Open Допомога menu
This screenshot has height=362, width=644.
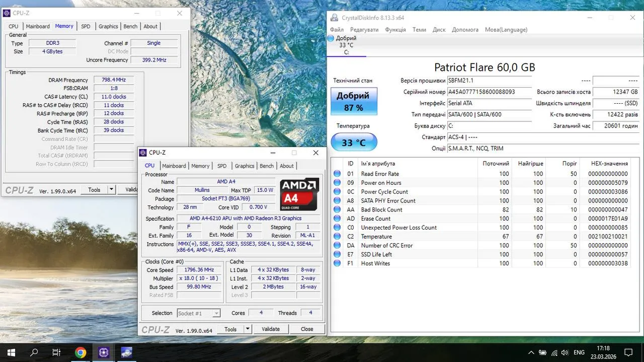tap(465, 30)
